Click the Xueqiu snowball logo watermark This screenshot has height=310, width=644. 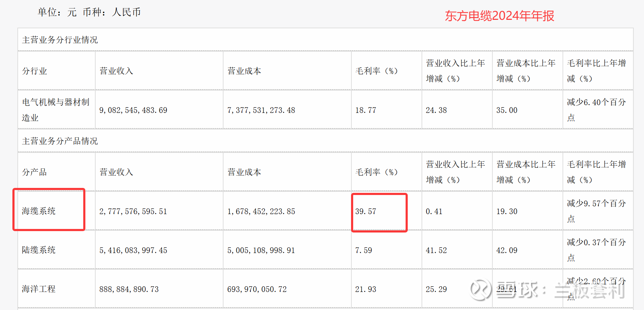coord(480,289)
